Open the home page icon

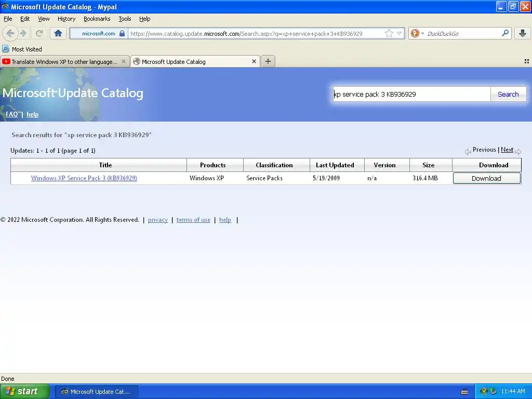click(58, 33)
